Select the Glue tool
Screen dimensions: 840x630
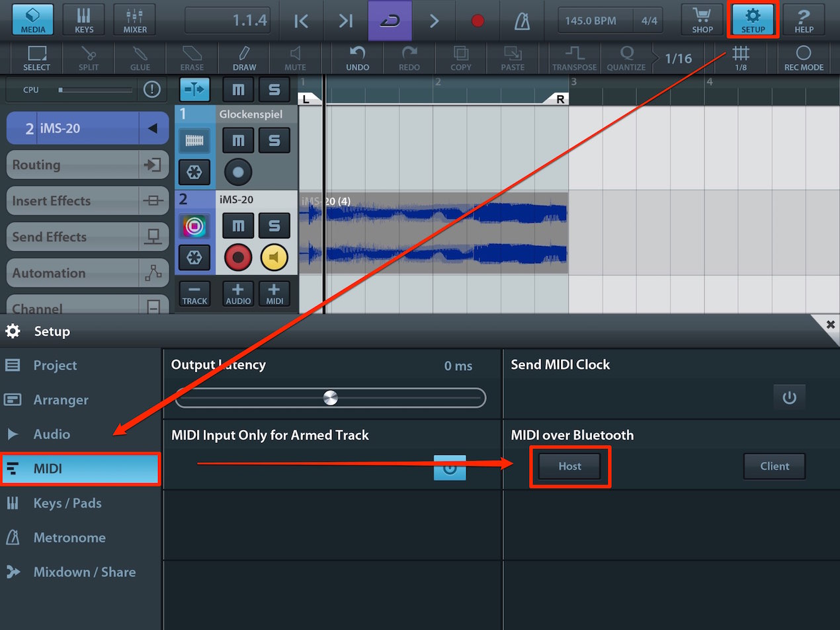click(140, 58)
